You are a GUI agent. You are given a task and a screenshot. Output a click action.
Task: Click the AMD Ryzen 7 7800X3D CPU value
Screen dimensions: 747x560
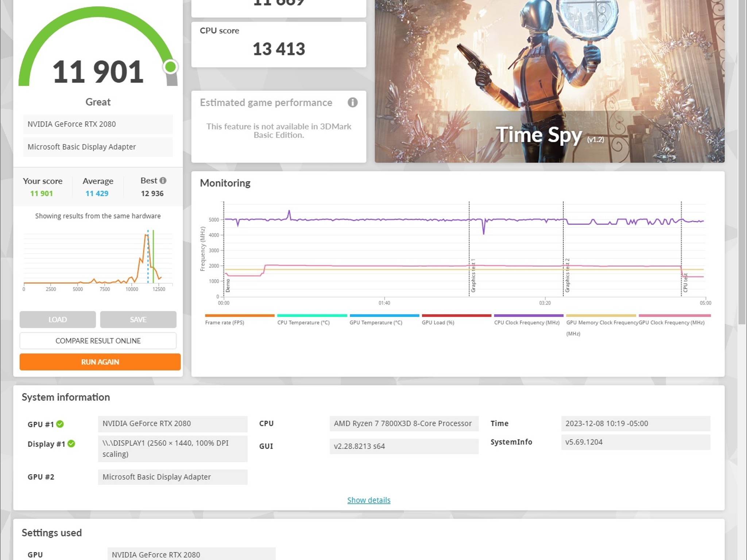click(x=404, y=424)
